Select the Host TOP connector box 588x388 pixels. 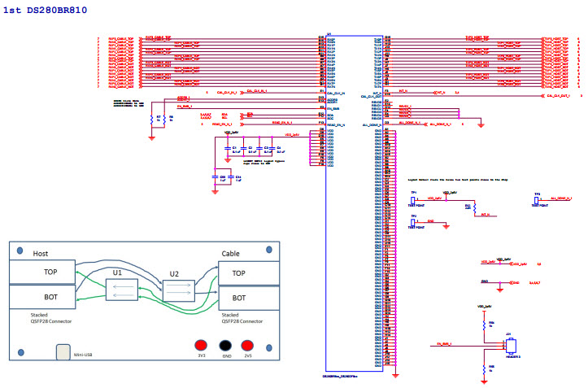click(x=41, y=272)
